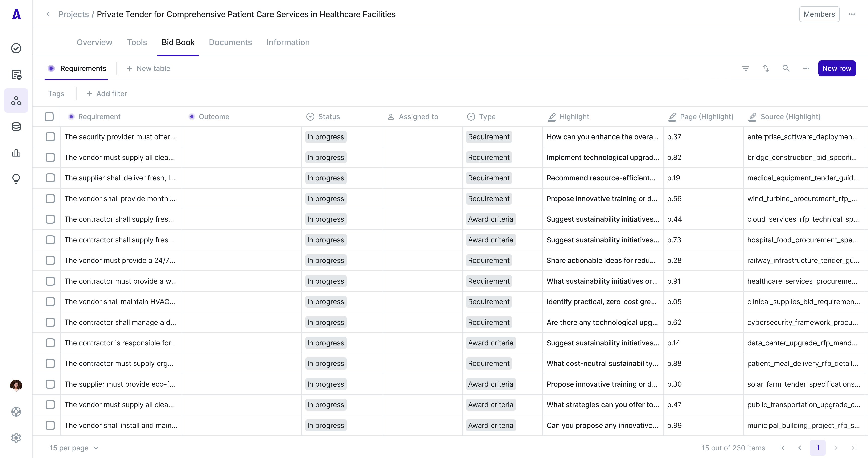Check the row 'The security provider must offer...'
Screen dimensions: 868x458
[x=50, y=136]
